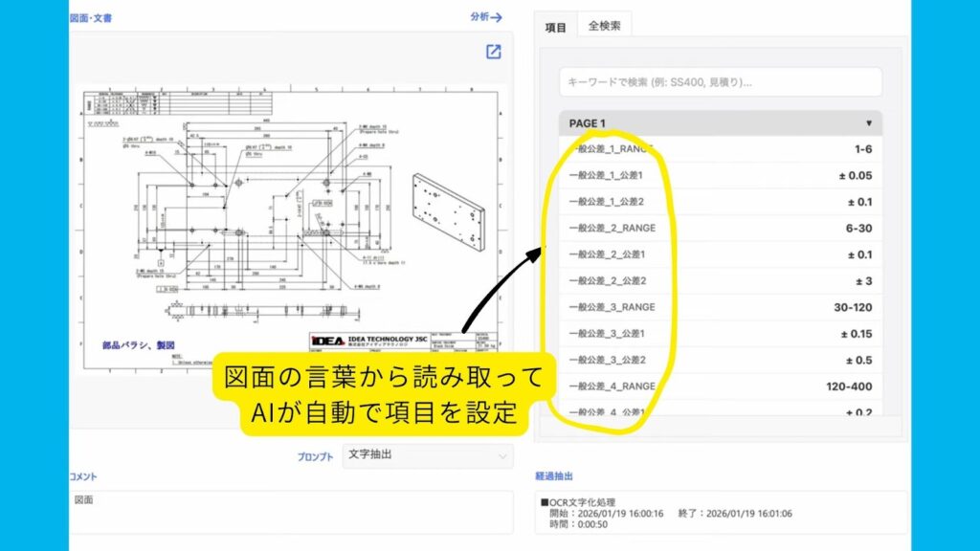Select the 一般公差_1_公差2 row
This screenshot has height=551, width=980.
[720, 202]
